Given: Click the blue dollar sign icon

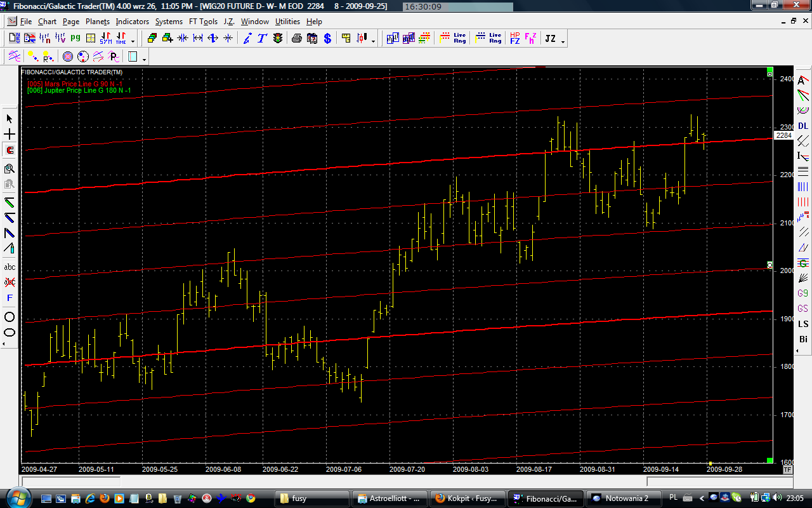Looking at the screenshot, I should click(327, 38).
